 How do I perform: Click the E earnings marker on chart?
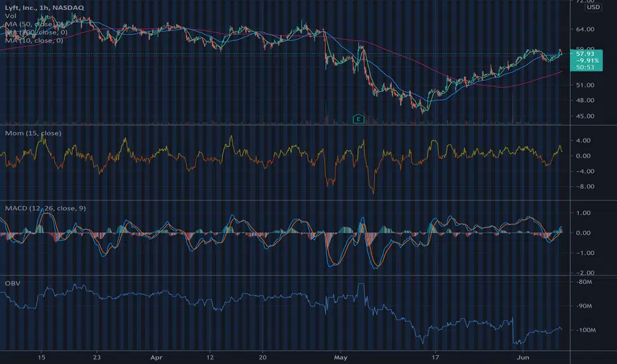pyautogui.click(x=358, y=119)
